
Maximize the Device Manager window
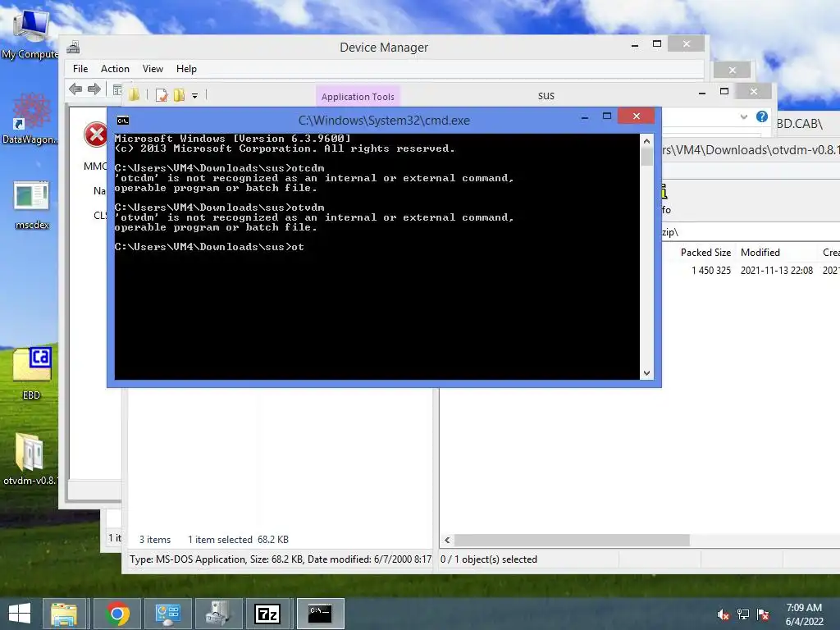(657, 44)
